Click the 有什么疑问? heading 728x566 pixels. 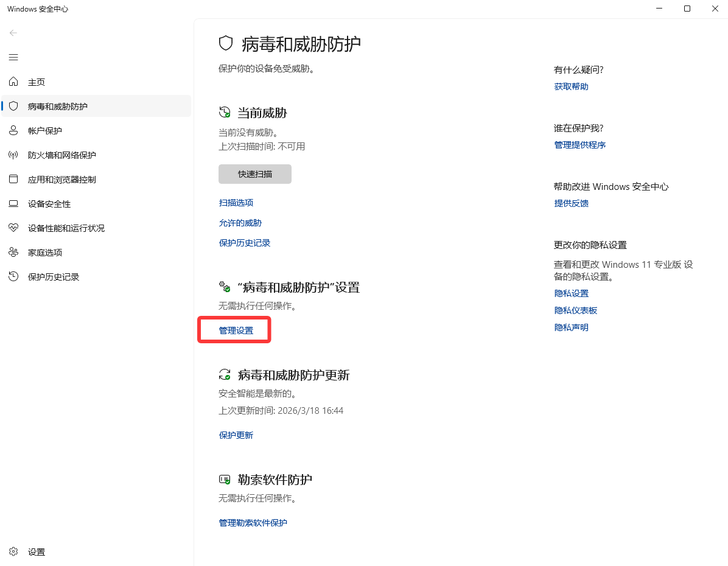click(578, 69)
